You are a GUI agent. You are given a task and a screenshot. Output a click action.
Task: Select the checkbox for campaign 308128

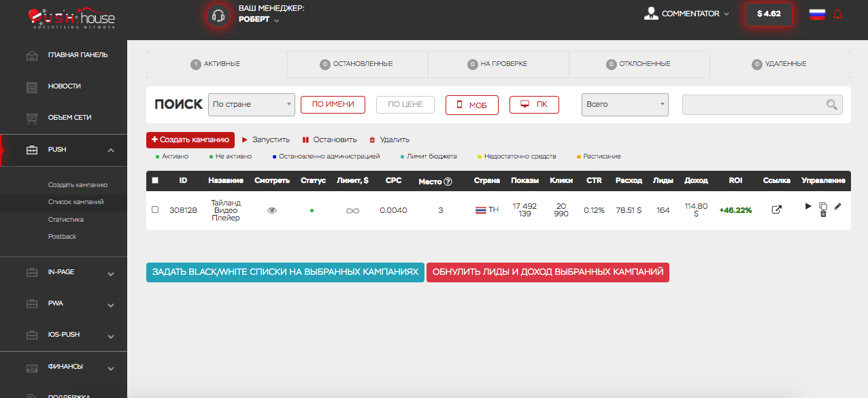(155, 210)
